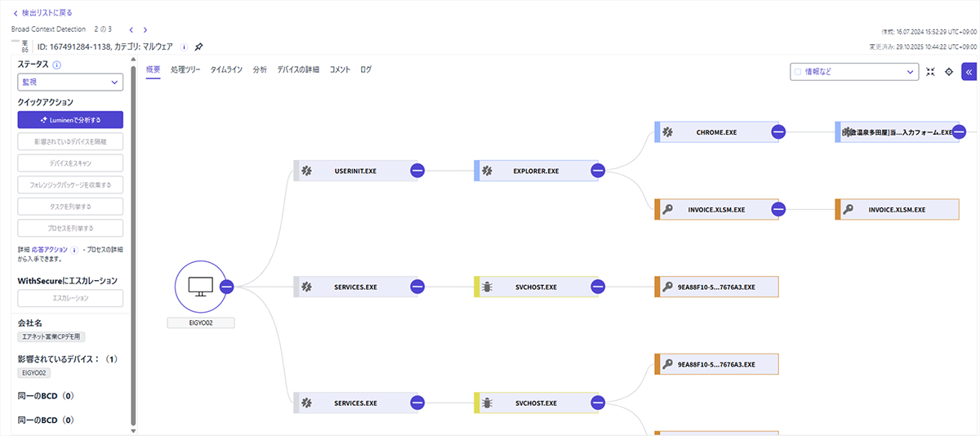This screenshot has height=436, width=980.
Task: Click the center-target icon above graph
Action: 949,72
